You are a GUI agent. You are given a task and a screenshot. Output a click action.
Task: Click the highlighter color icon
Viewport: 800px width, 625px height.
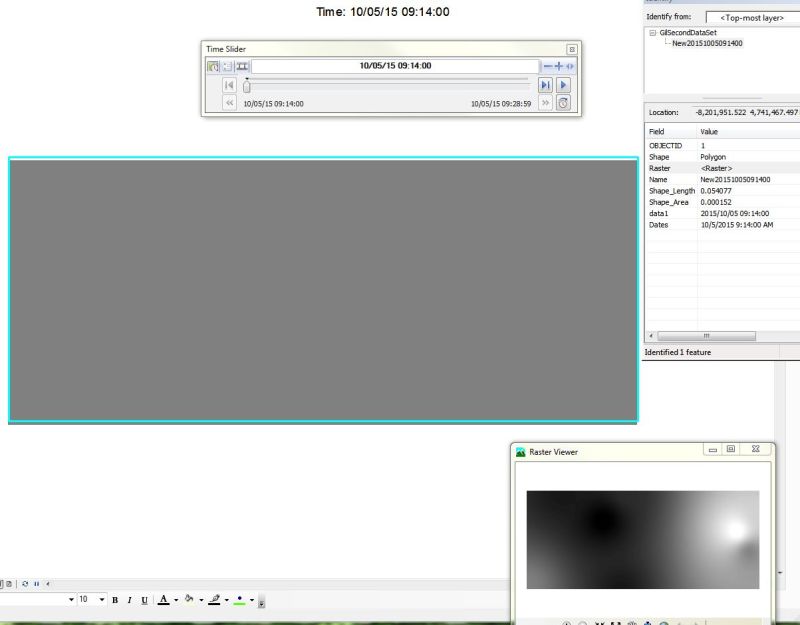tap(190, 600)
